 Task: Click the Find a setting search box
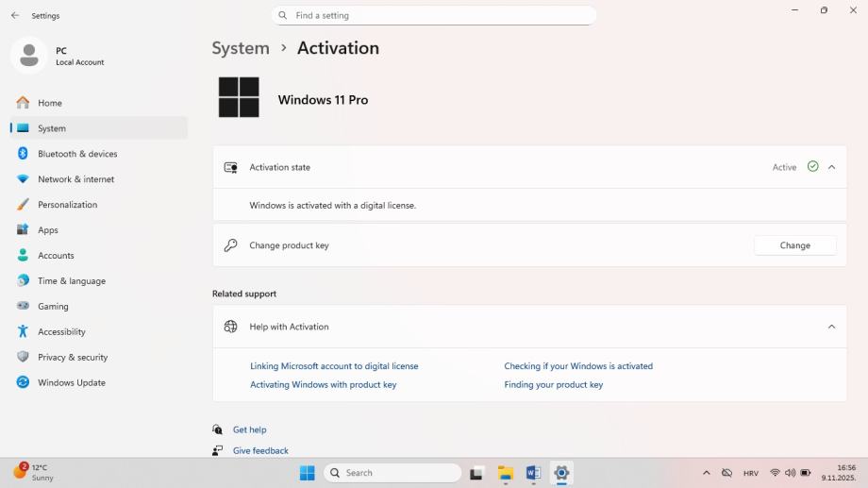(x=434, y=15)
